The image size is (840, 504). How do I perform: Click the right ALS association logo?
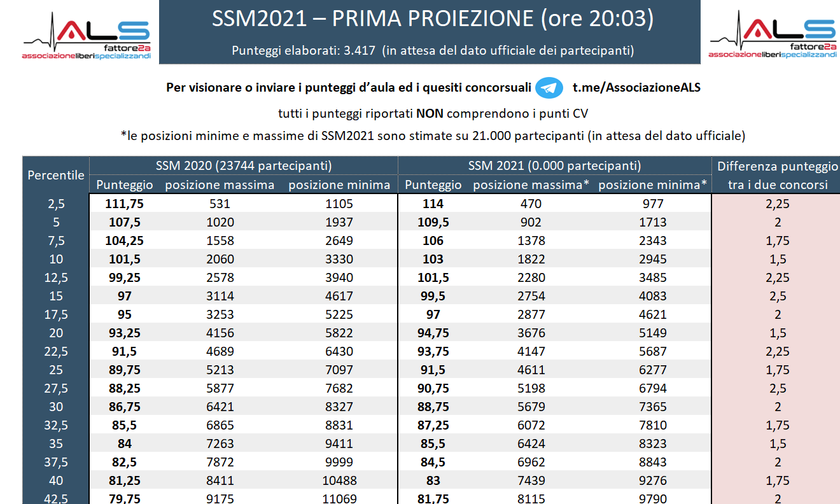click(773, 37)
